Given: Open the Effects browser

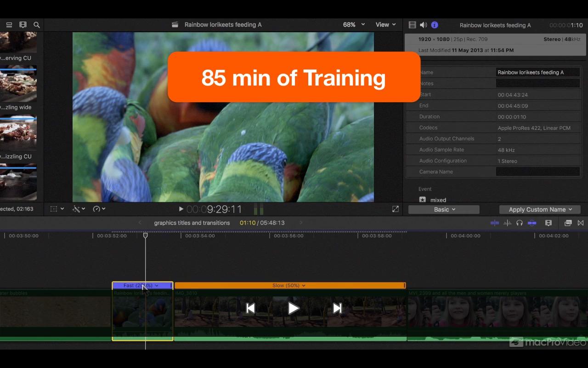Looking at the screenshot, I should click(568, 223).
